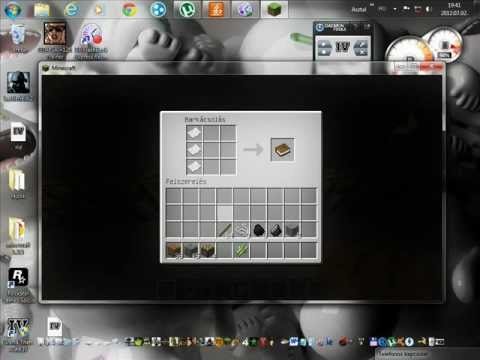Viewport: 480px width, 360px height.
Task: Select the stick in the inventory
Action: tap(224, 230)
